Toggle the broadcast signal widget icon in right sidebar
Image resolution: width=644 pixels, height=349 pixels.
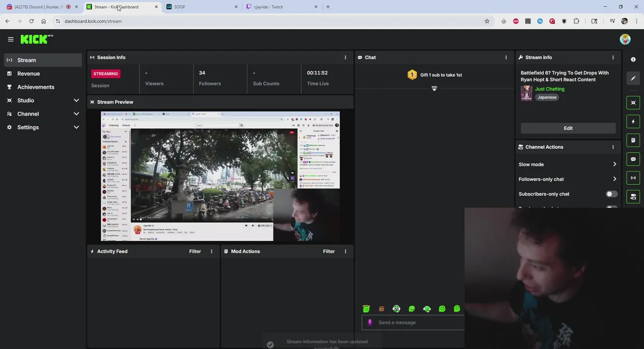(x=633, y=178)
